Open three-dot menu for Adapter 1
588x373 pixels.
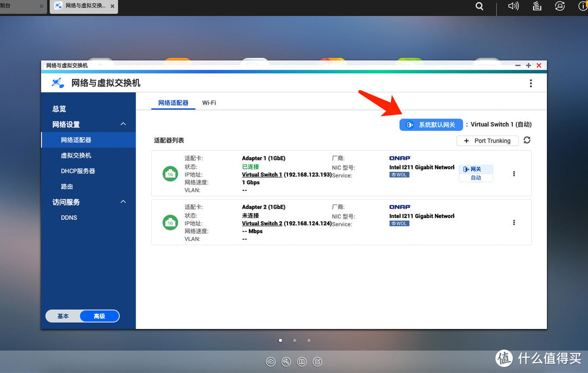tap(514, 174)
